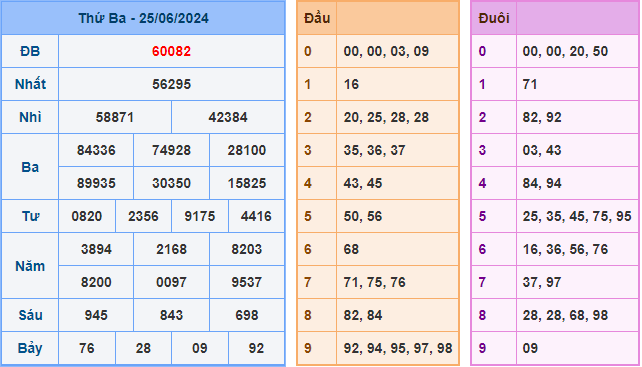Select Năm prize number 8203
642x367 pixels.
pyautogui.click(x=247, y=249)
